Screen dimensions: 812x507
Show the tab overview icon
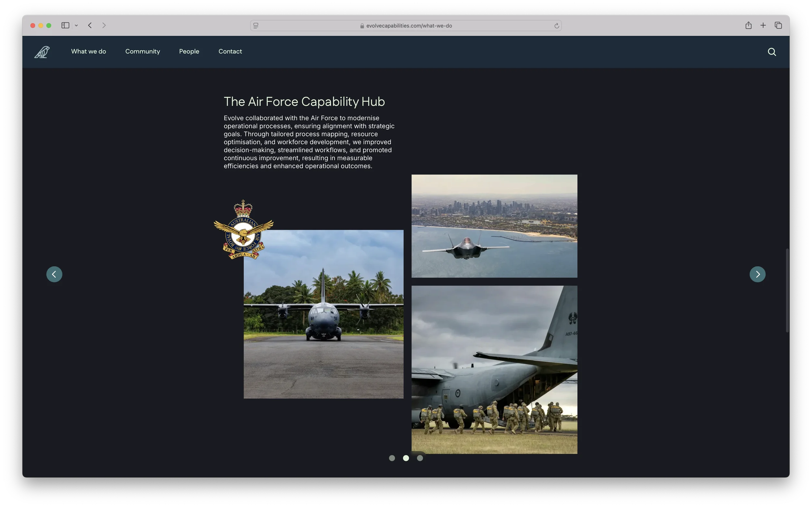click(x=778, y=25)
